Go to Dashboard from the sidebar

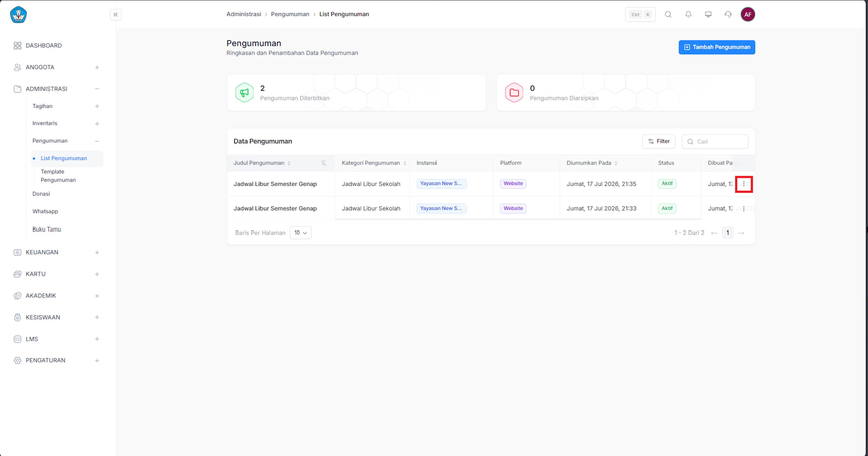(44, 45)
